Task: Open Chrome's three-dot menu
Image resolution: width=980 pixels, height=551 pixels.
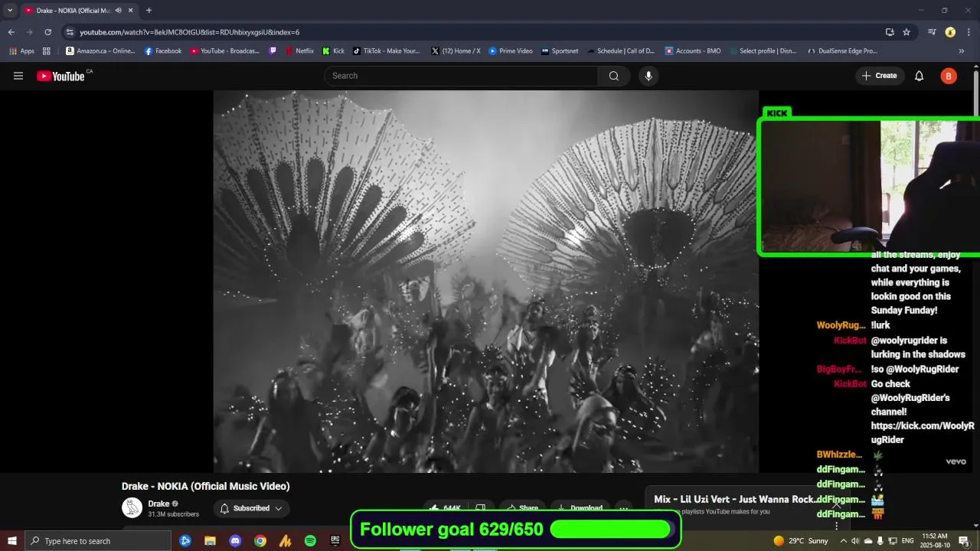Action: coord(969,32)
